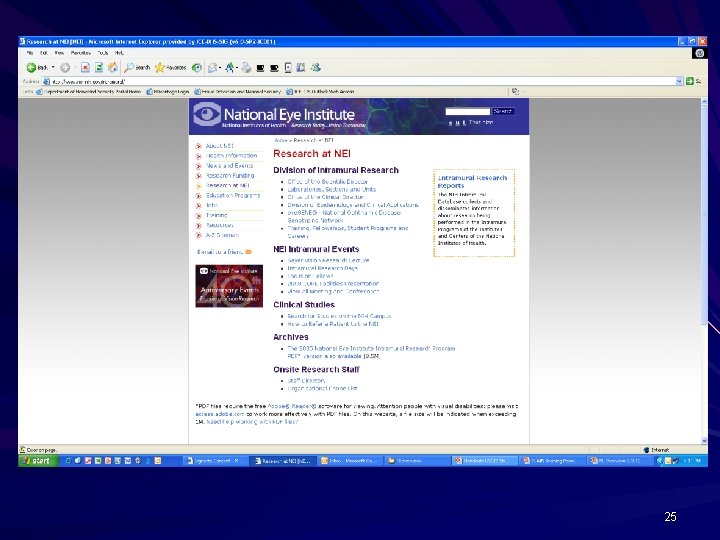Open the Help menu
Image resolution: width=720 pixels, height=540 pixels.
(119, 53)
